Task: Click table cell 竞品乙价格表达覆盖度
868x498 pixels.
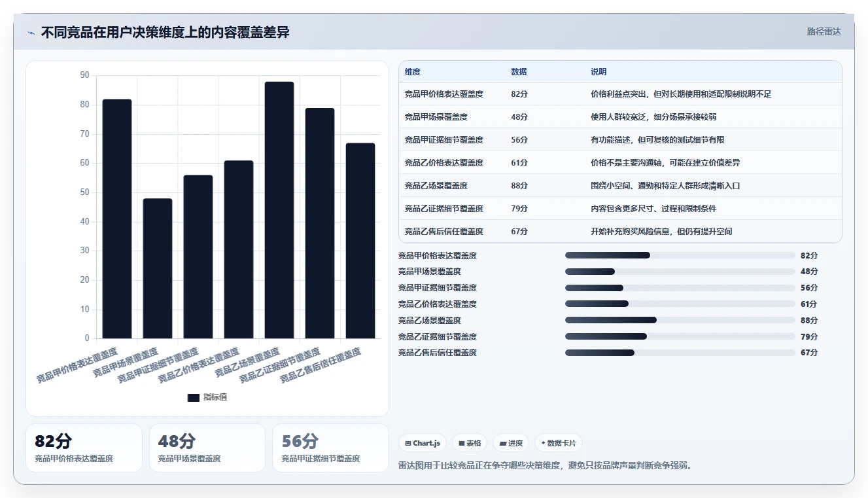Action: click(x=444, y=163)
